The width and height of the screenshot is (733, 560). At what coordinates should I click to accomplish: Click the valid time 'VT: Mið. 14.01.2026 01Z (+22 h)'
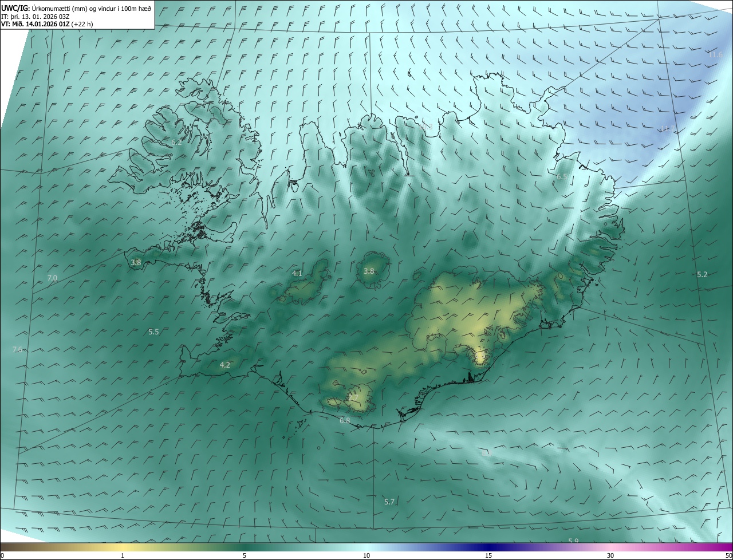48,24
